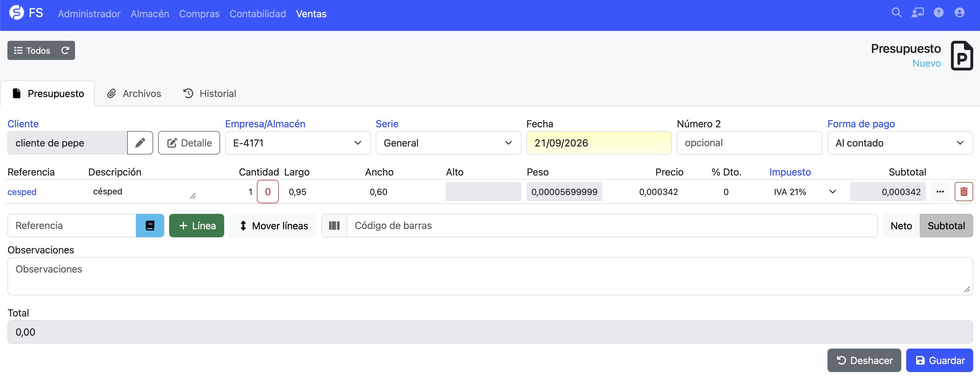Click the Ancho value 0,60
Viewport: 980px width, 377px height.
click(x=403, y=192)
